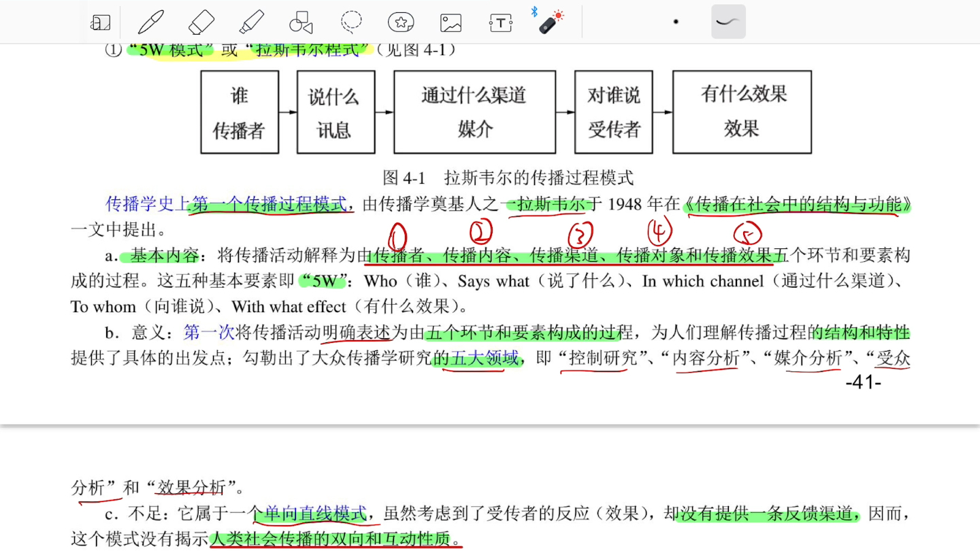Open the stickers and elements tool
This screenshot has height=551, width=980.
pos(400,21)
